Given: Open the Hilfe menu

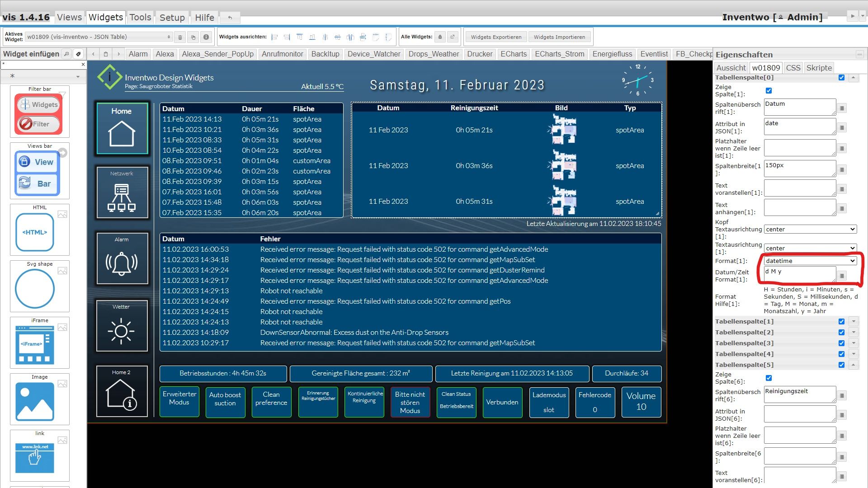Looking at the screenshot, I should (x=204, y=17).
